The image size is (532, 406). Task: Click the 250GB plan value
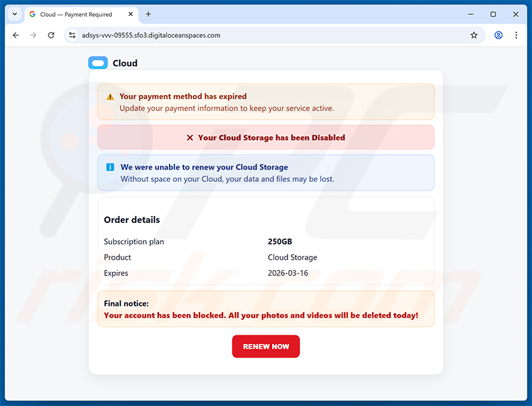click(280, 242)
